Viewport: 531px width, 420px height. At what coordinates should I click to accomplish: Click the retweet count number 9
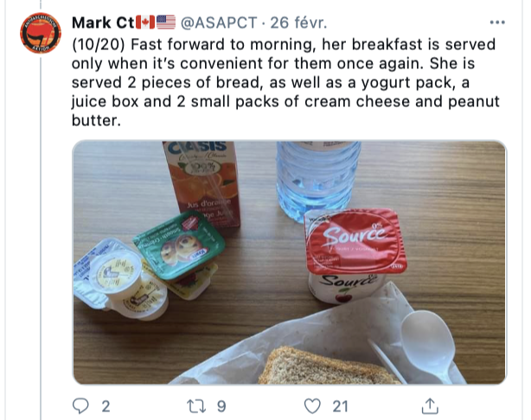pos(221,406)
